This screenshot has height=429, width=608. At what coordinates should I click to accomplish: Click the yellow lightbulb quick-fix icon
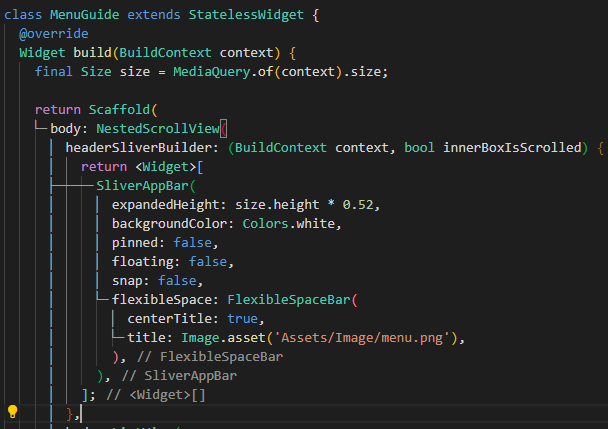[12, 412]
